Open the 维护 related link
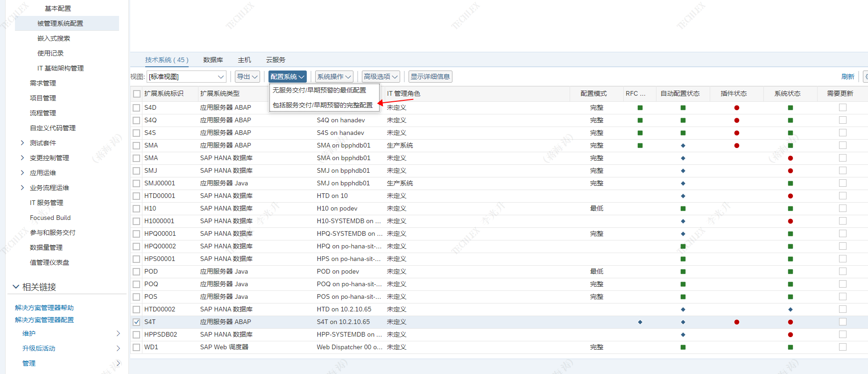Screen dimensions: 868x374 pyautogui.click(x=29, y=333)
